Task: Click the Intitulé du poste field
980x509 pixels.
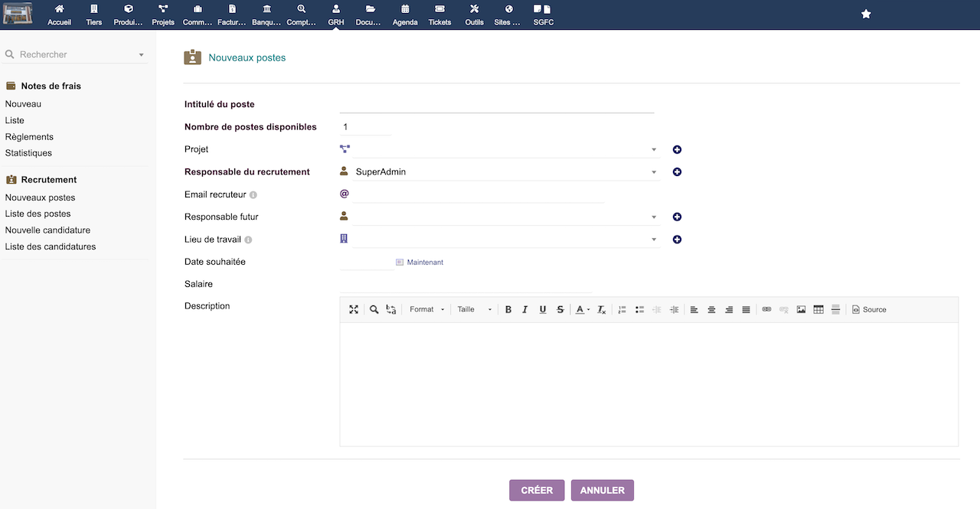Action: [496, 104]
